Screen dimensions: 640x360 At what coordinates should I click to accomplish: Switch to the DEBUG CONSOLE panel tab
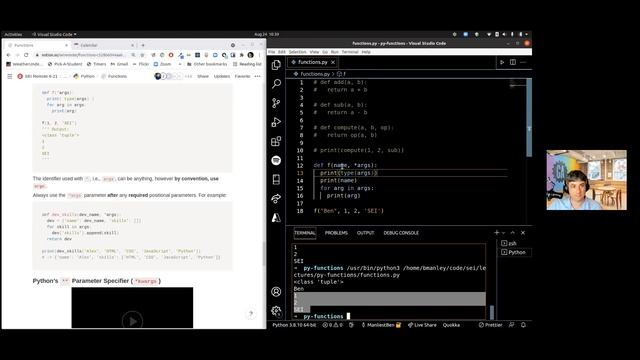coord(401,233)
